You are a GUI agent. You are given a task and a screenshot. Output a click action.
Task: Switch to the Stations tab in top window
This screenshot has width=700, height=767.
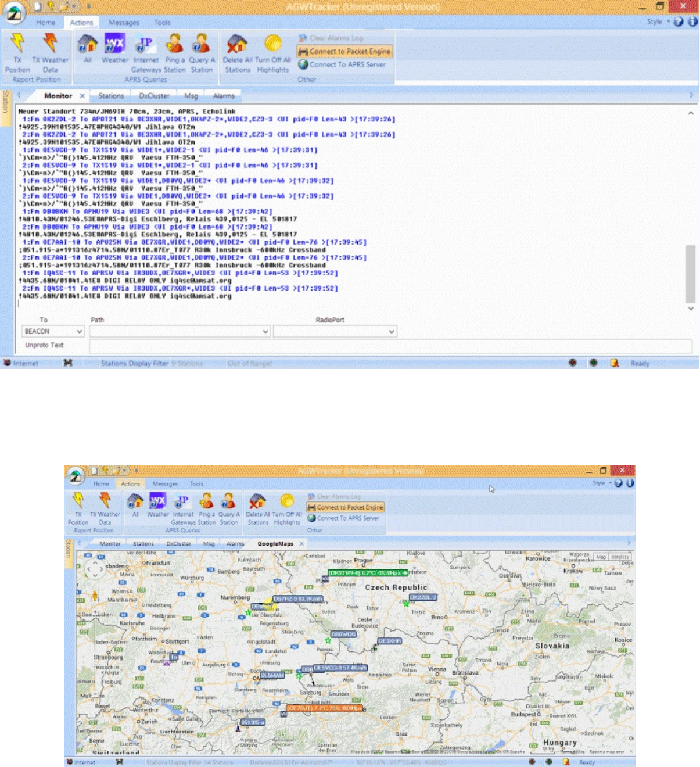coord(111,96)
